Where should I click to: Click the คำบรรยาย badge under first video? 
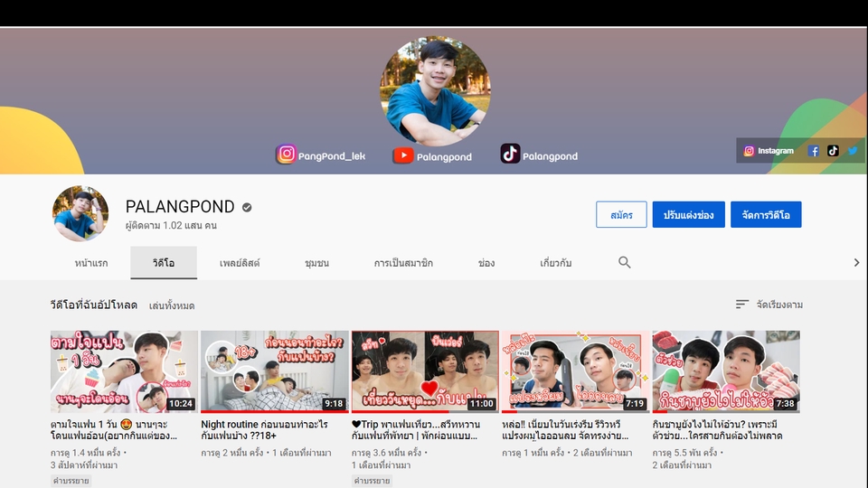[71, 481]
